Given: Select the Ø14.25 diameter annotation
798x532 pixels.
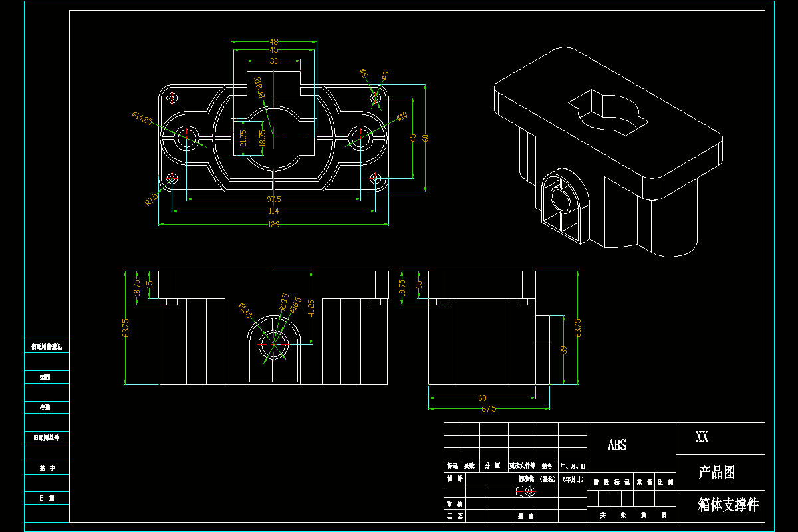Looking at the screenshot, I should [143, 118].
